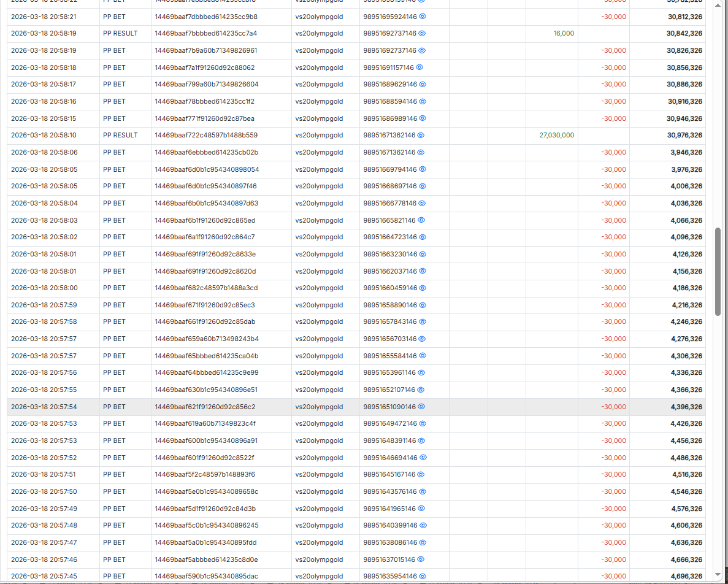Image resolution: width=728 pixels, height=584 pixels.
Task: Open the eye icon for 98951649472146
Action: point(423,423)
